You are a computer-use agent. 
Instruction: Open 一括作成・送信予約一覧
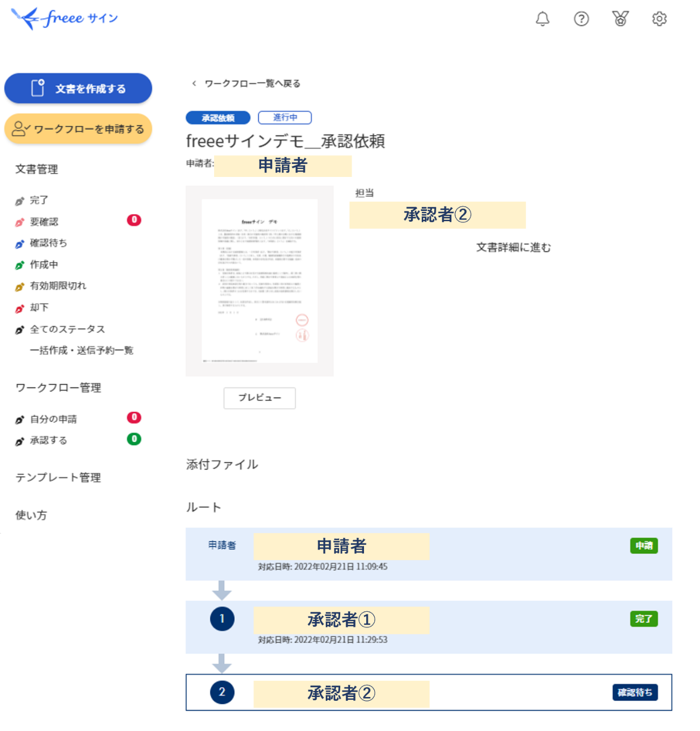coord(81,351)
